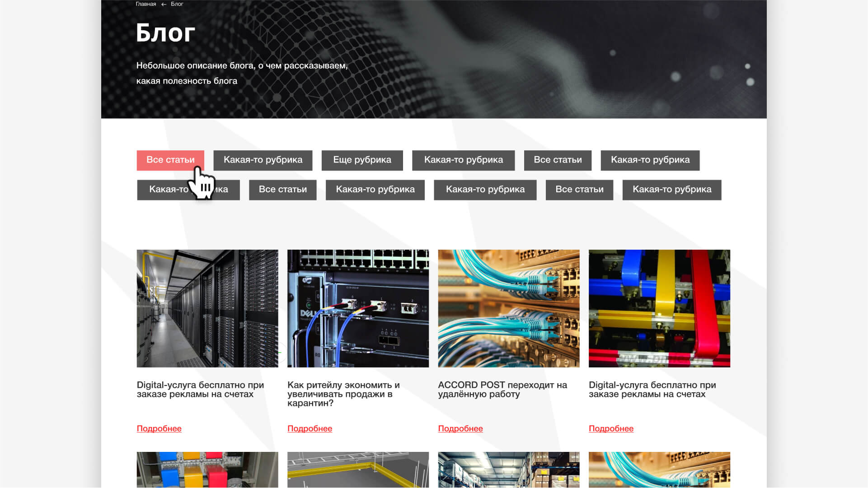Image resolution: width=868 pixels, height=488 pixels.
Task: Click the 'Главная' breadcrumb link
Action: pos(145,4)
